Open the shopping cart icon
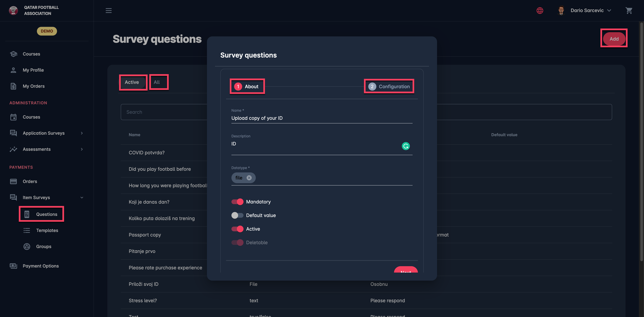 tap(629, 11)
